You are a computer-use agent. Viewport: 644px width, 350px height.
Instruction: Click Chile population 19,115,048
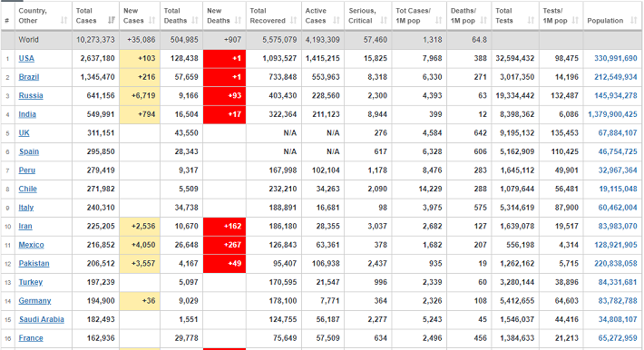618,189
